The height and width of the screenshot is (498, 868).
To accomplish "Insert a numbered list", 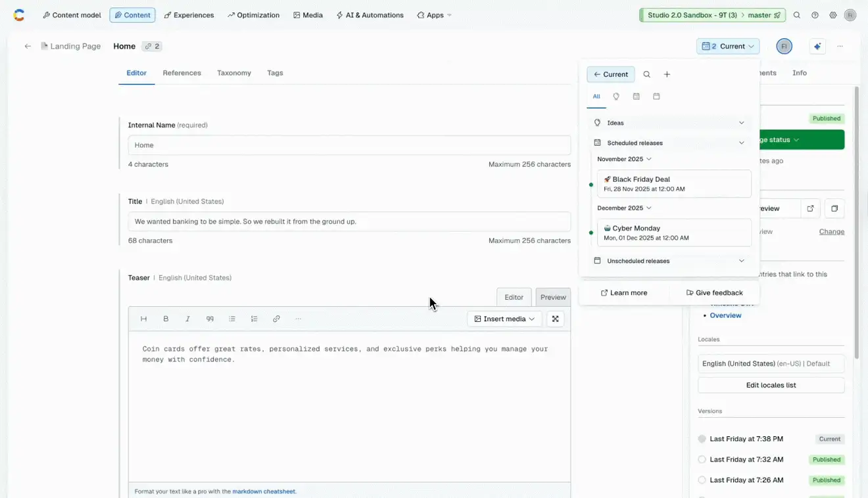I will click(x=254, y=319).
